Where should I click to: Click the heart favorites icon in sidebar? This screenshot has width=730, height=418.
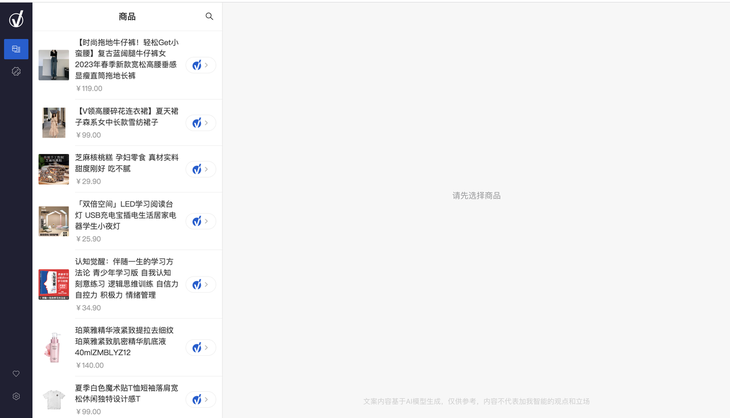[x=16, y=374]
